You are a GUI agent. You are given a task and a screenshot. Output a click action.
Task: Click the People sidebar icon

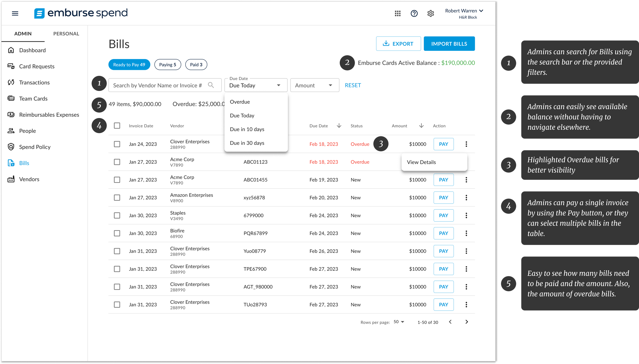11,131
